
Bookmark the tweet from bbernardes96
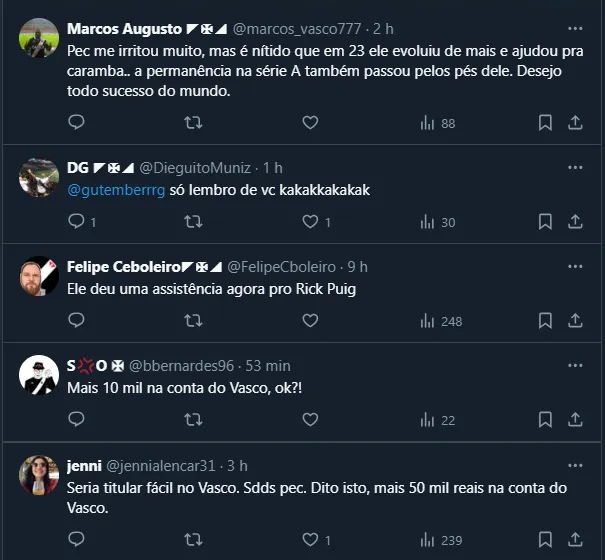pos(545,420)
